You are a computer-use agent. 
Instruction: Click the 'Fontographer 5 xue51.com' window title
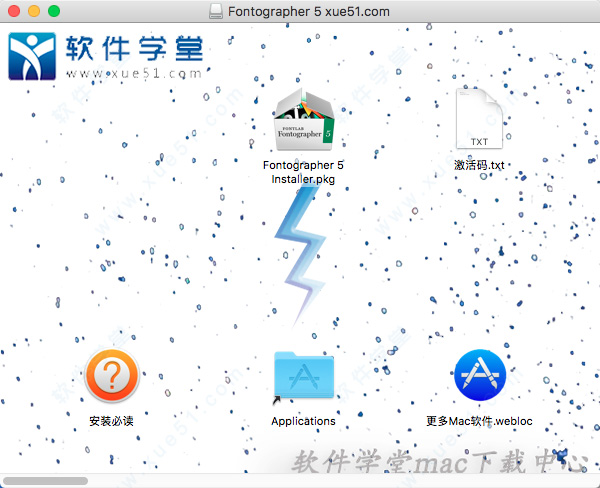click(309, 12)
